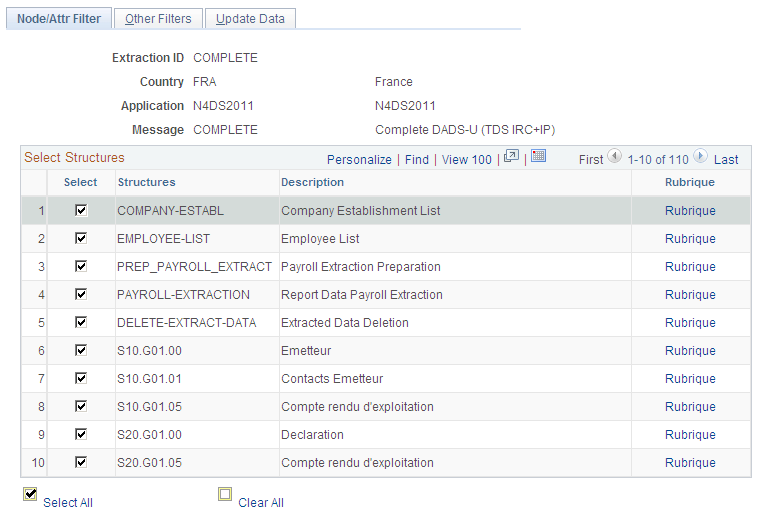This screenshot has height=513, width=761.
Task: Click 'Declaration' description cell
Action: pyautogui.click(x=313, y=434)
